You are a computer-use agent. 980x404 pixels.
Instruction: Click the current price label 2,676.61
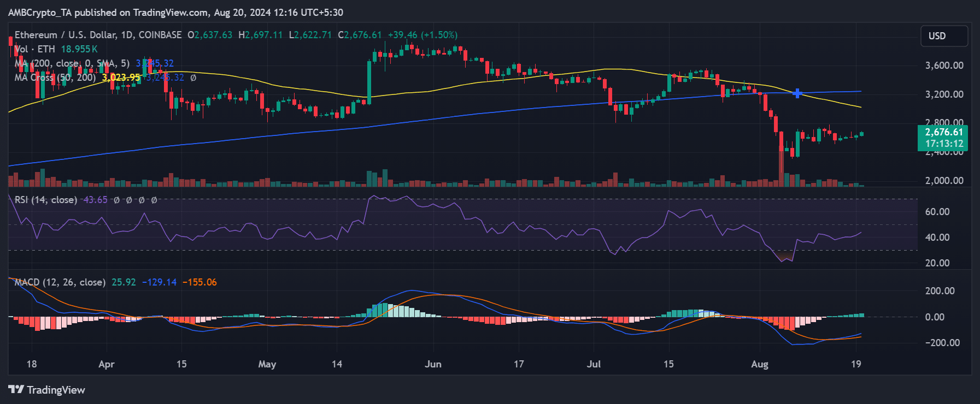[944, 132]
